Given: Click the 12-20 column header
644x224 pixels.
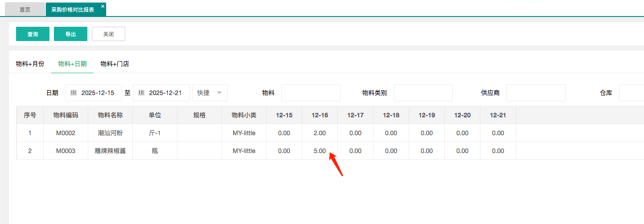Looking at the screenshot, I should tap(462, 115).
